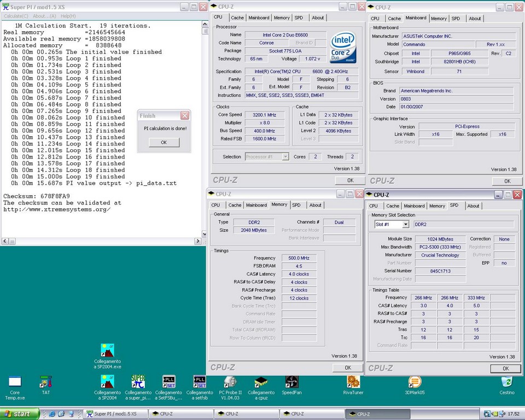
Task: Select the Collegamento a SetFSBu... desktop shortcut
Action: click(169, 388)
